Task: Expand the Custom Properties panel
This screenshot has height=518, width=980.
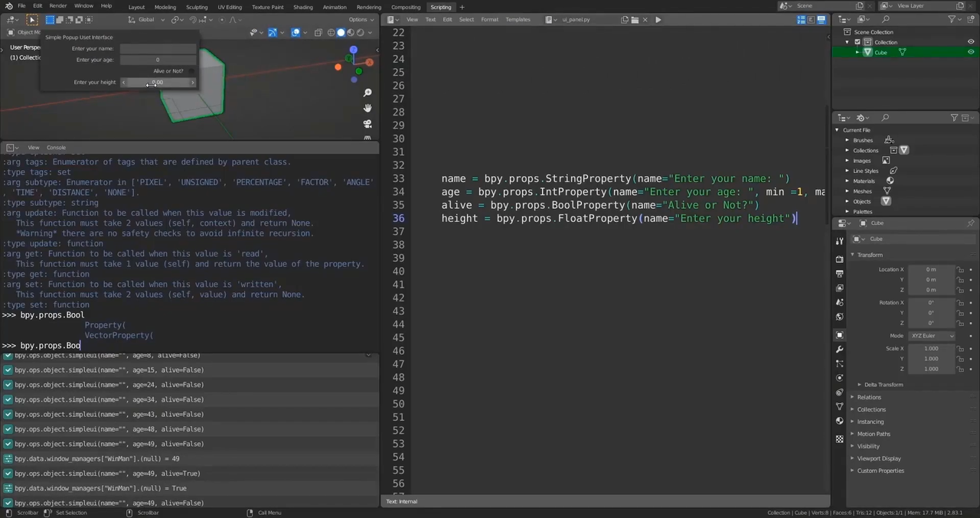Action: coord(880,471)
